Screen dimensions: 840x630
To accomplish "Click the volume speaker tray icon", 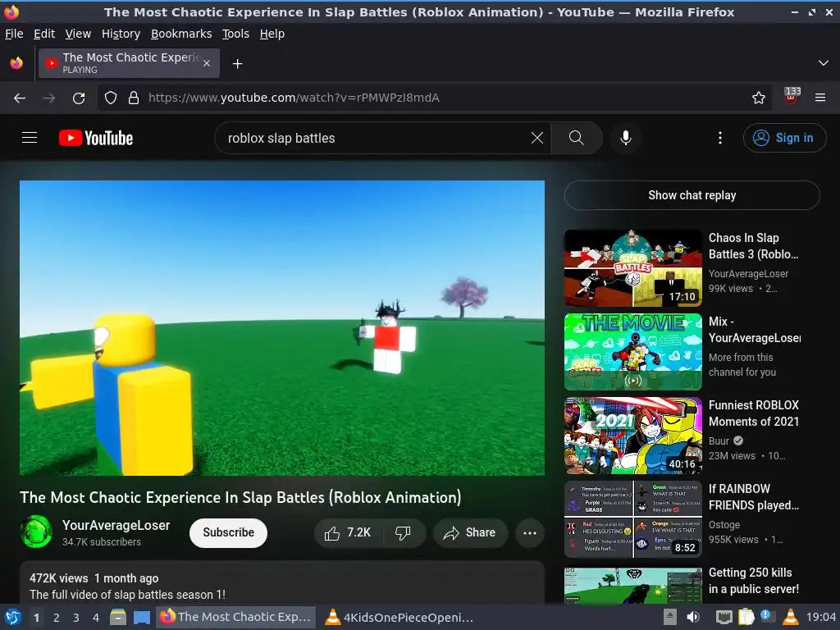I will tap(693, 617).
